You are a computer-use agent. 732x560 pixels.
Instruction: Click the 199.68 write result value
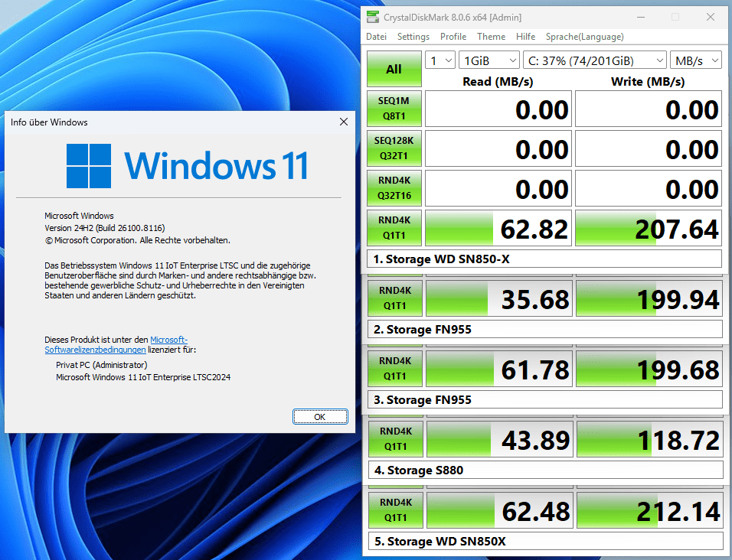point(649,369)
